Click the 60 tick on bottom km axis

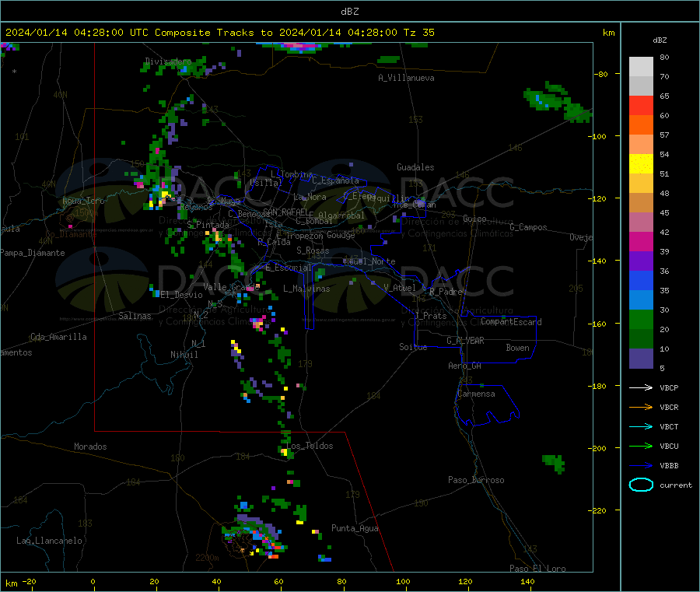click(x=278, y=581)
